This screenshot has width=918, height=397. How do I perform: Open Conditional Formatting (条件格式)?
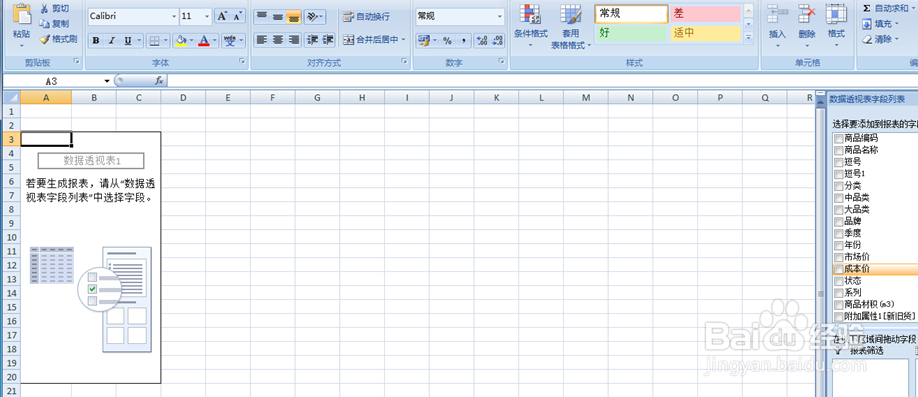(x=531, y=26)
